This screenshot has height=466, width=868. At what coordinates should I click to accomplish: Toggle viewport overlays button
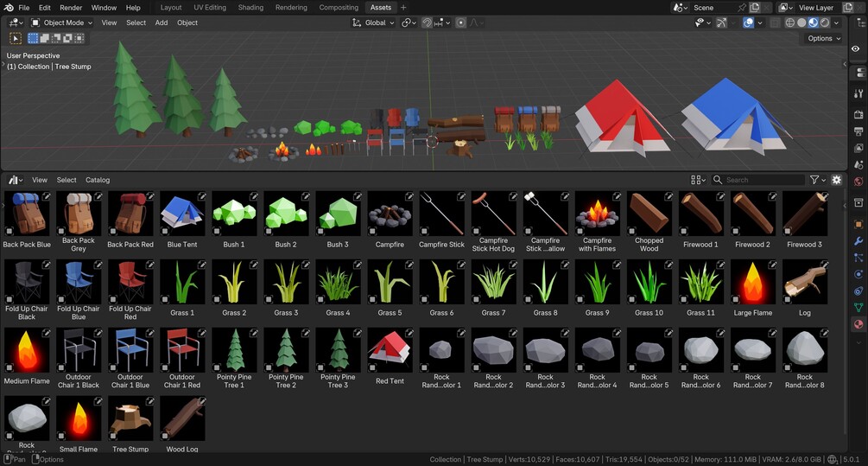coord(748,22)
